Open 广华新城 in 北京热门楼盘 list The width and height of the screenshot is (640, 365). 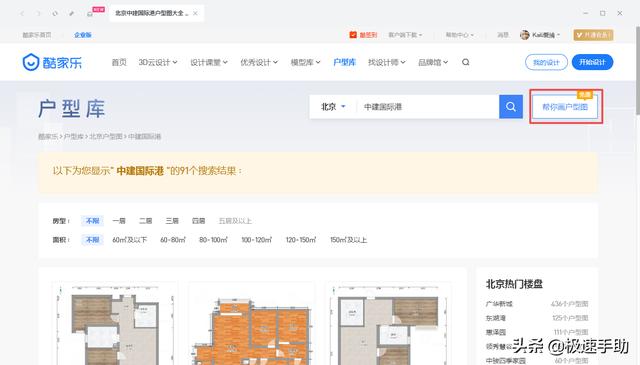click(x=499, y=304)
